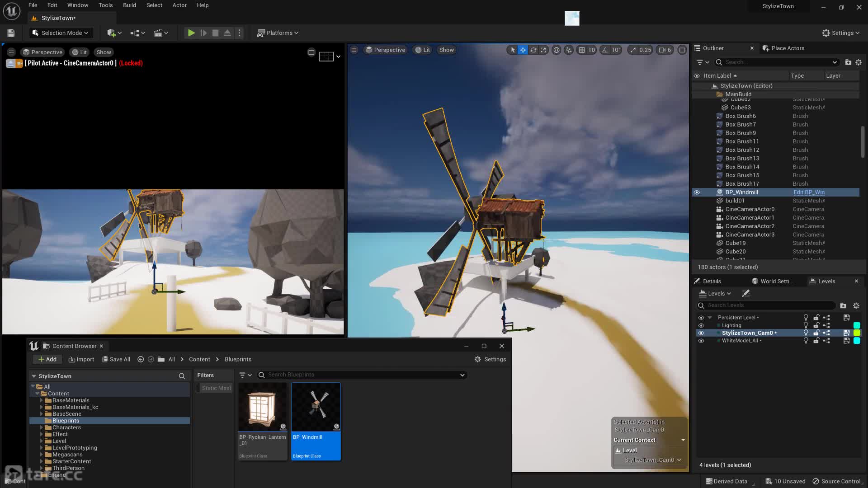868x488 pixels.
Task: Open the Platforms dropdown
Action: coord(278,33)
